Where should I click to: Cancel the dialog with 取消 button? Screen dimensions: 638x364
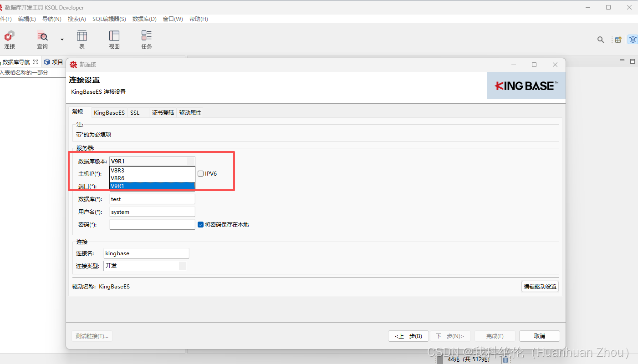pos(540,336)
